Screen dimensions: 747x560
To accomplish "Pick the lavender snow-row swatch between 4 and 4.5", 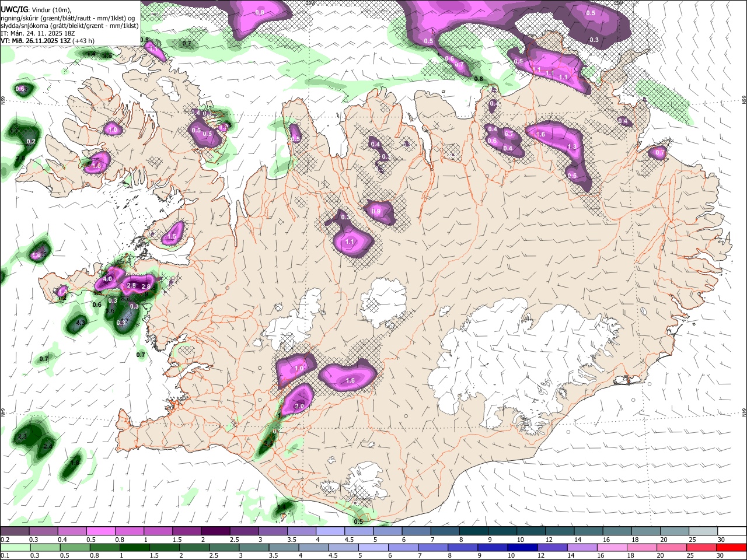I will pyautogui.click(x=330, y=531).
